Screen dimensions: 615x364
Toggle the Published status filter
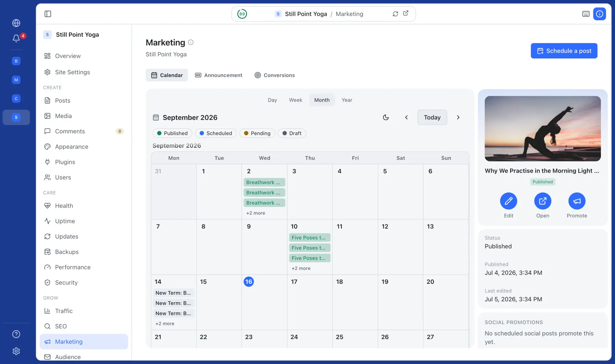point(172,133)
